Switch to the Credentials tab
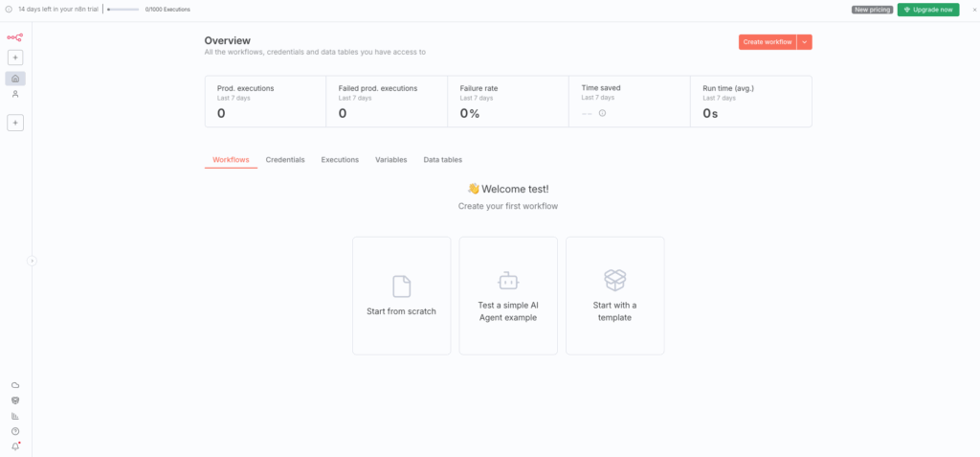This screenshot has height=457, width=980. [x=285, y=160]
